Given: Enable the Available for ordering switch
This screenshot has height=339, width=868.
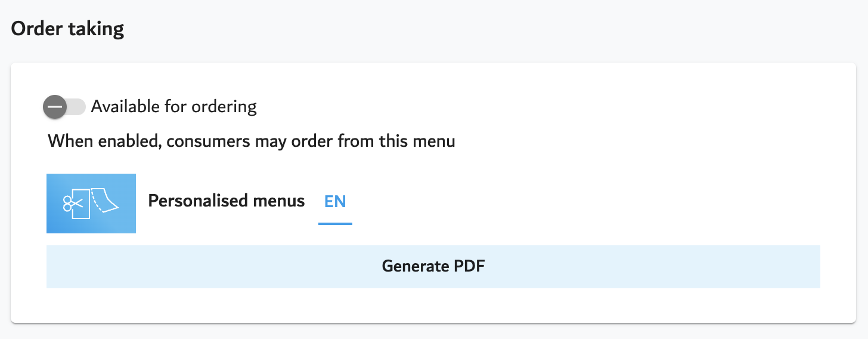Looking at the screenshot, I should point(64,107).
